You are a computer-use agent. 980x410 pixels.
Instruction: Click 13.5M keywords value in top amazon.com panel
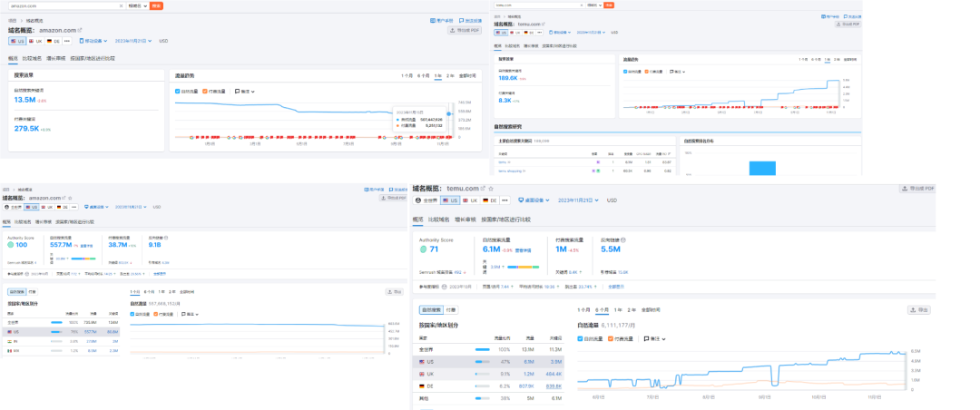pos(24,100)
